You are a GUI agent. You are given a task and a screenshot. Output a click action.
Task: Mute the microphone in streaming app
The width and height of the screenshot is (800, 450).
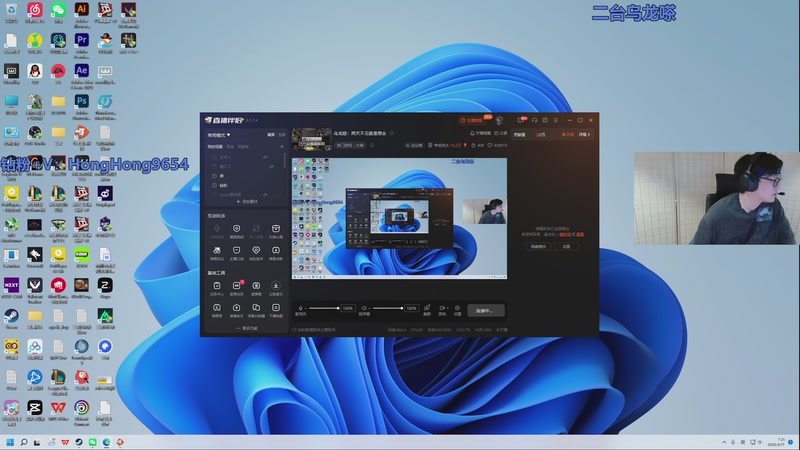tap(301, 309)
